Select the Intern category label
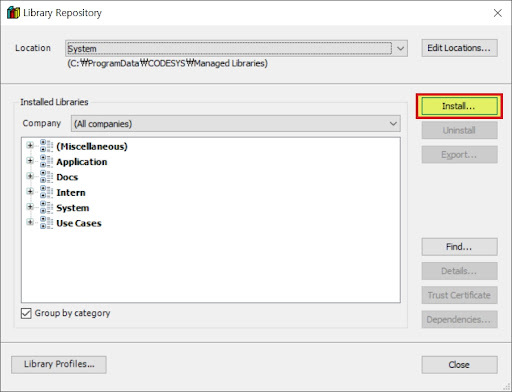Image resolution: width=512 pixels, height=392 pixels. tap(71, 192)
